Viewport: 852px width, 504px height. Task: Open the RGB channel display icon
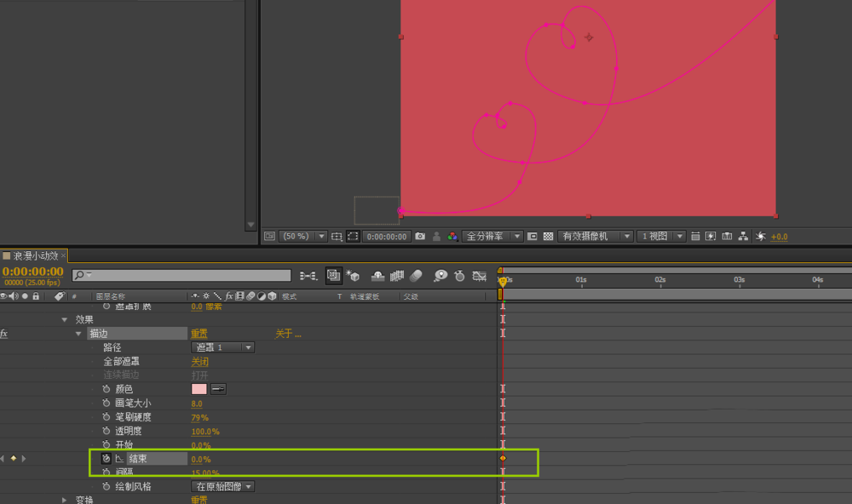pos(452,237)
